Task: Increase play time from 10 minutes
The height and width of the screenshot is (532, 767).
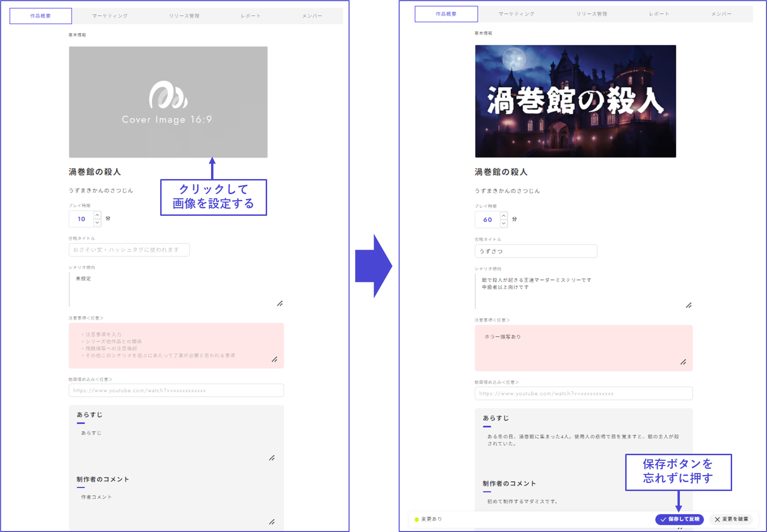Action: pyautogui.click(x=97, y=215)
